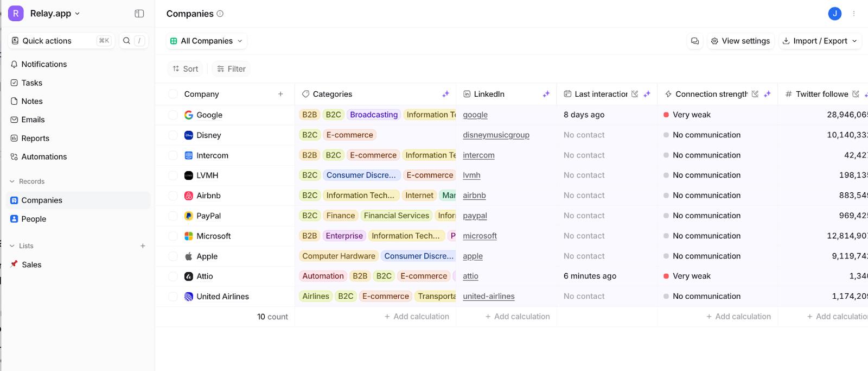868x371 pixels.
Task: Click the Intercom logo icon in the table
Action: pyautogui.click(x=189, y=155)
